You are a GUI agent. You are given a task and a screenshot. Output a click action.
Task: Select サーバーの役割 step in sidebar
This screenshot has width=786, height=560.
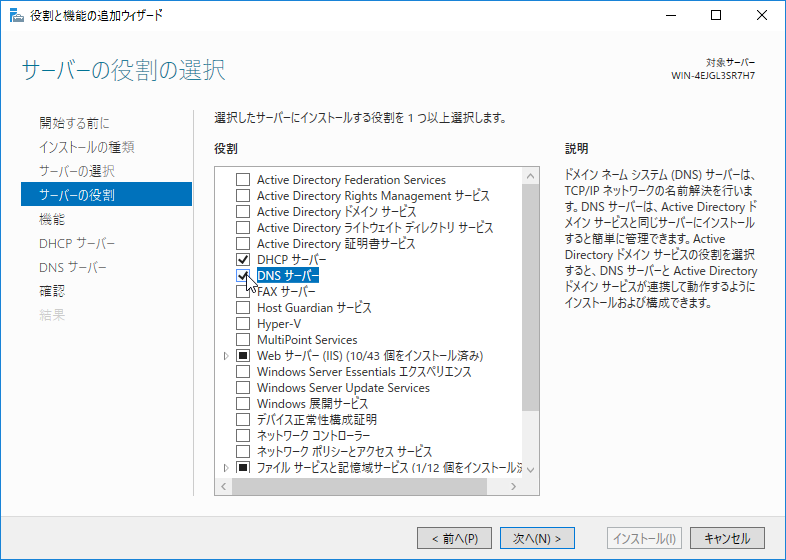click(x=106, y=195)
